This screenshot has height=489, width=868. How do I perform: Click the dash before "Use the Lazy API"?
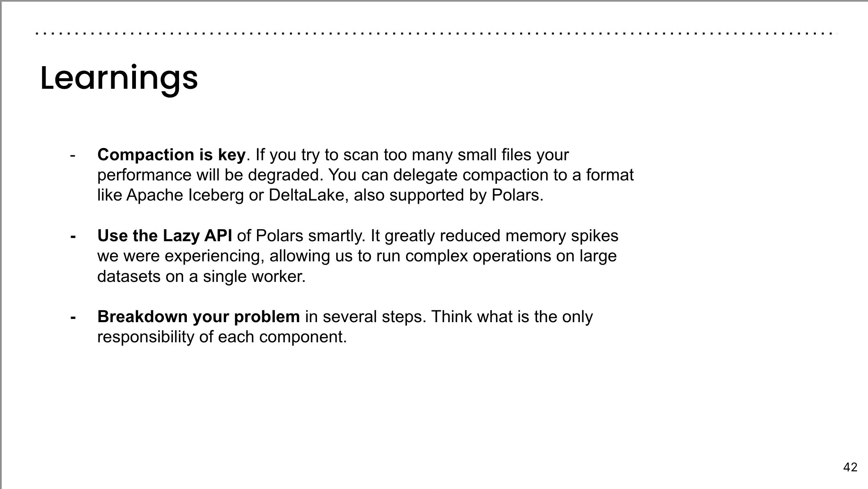coord(73,236)
